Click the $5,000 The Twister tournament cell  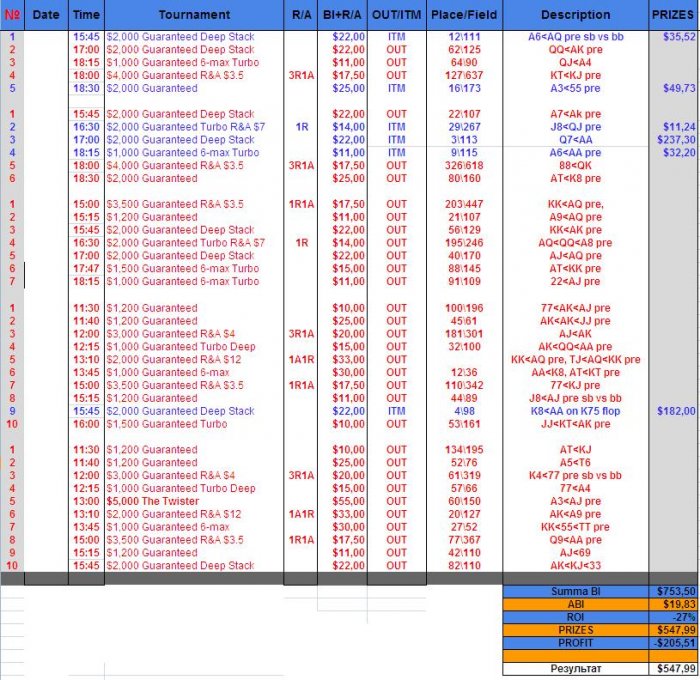click(x=153, y=501)
